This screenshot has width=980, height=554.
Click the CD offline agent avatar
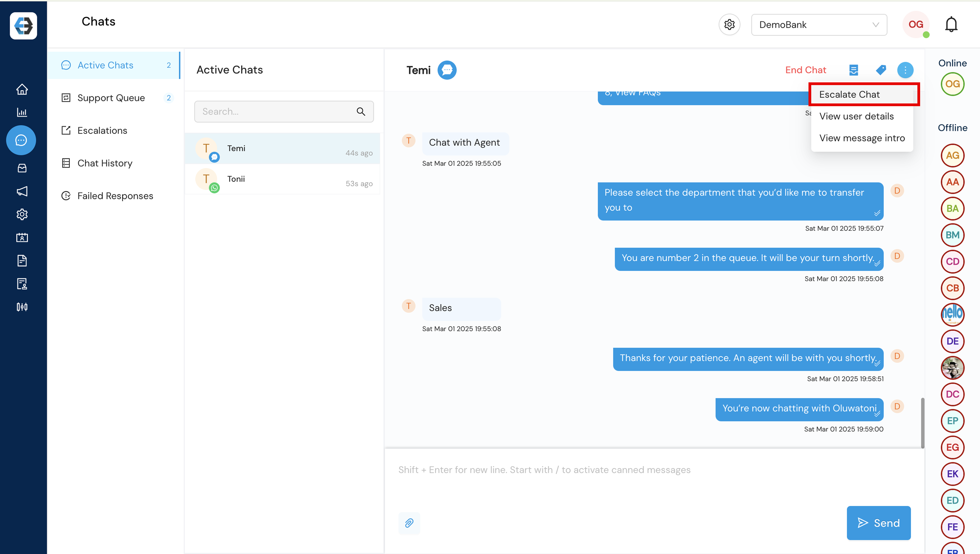952,262
